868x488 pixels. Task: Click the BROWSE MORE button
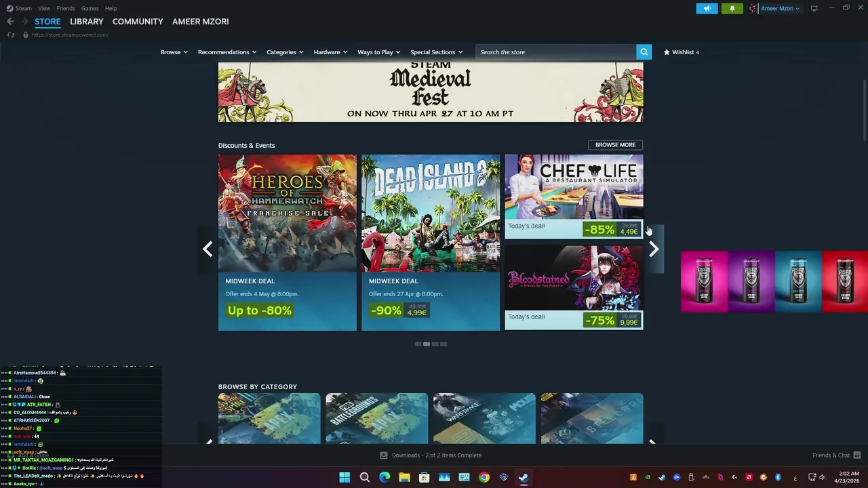[x=615, y=144]
